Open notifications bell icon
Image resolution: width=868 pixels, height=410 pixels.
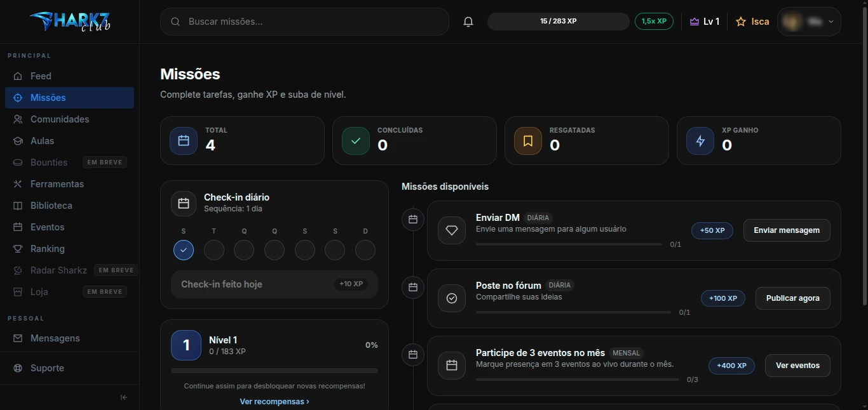[x=468, y=22]
